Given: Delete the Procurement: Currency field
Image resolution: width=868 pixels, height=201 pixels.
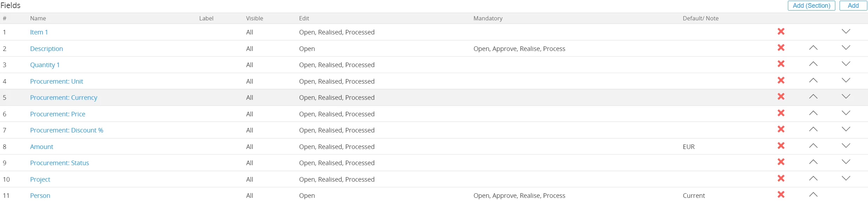Looking at the screenshot, I should point(781,97).
